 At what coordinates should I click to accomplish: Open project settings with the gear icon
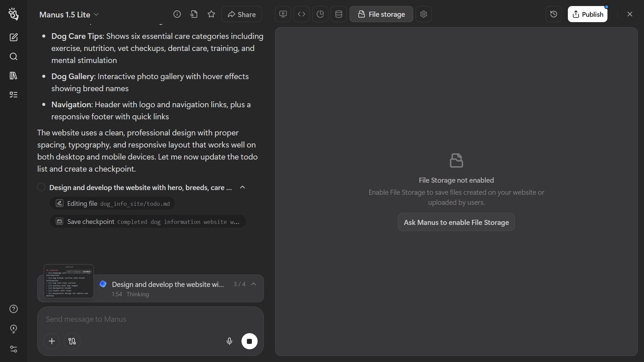click(x=424, y=14)
